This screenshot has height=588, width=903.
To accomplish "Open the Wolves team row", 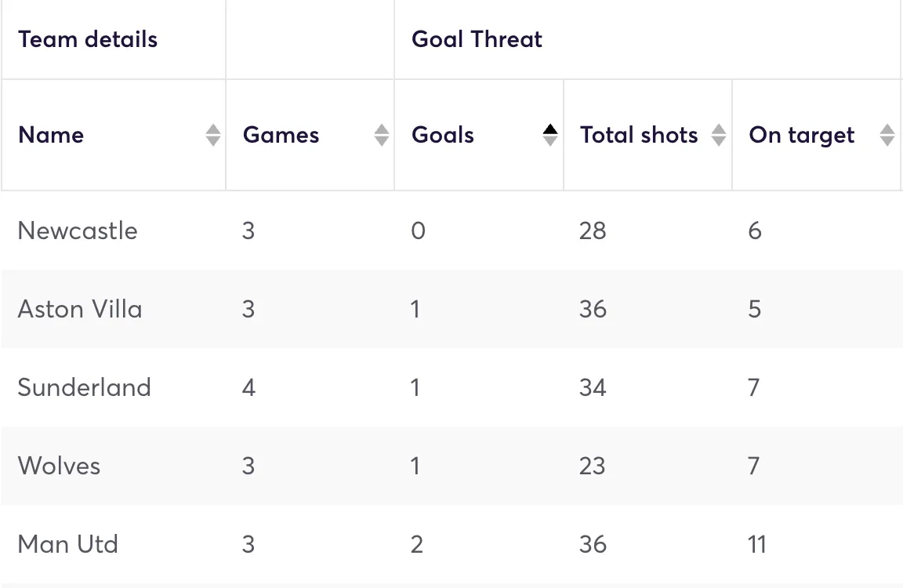I will click(59, 466).
